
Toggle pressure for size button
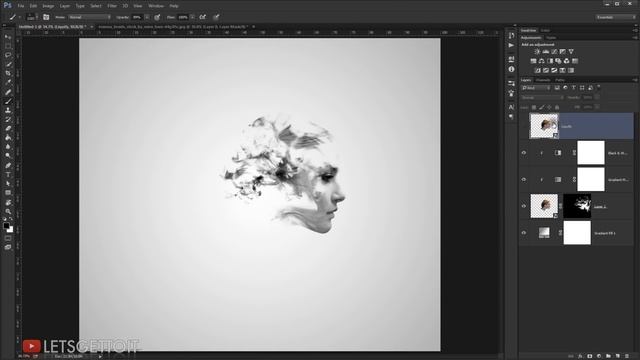216,17
